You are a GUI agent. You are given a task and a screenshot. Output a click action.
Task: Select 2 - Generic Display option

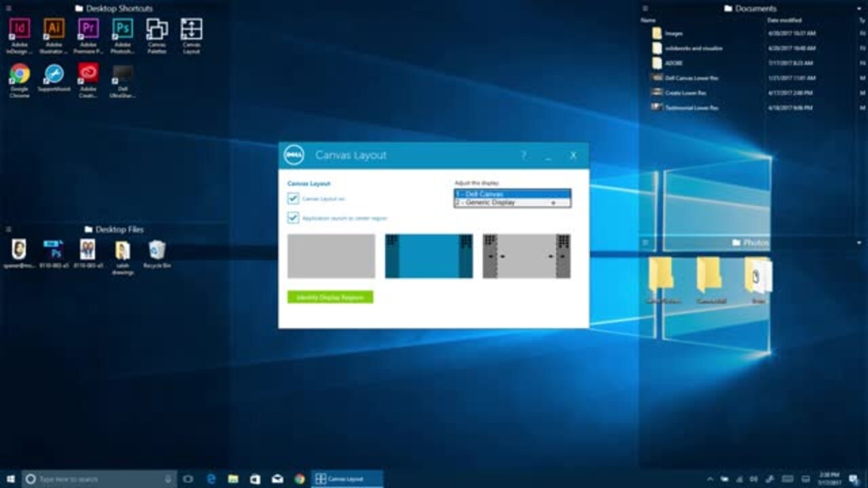(x=512, y=203)
